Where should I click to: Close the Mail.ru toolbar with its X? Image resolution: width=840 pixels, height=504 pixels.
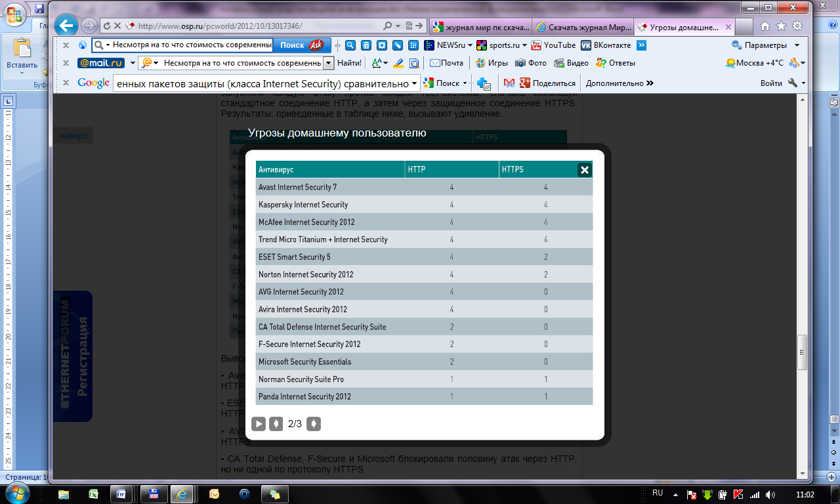pos(66,63)
